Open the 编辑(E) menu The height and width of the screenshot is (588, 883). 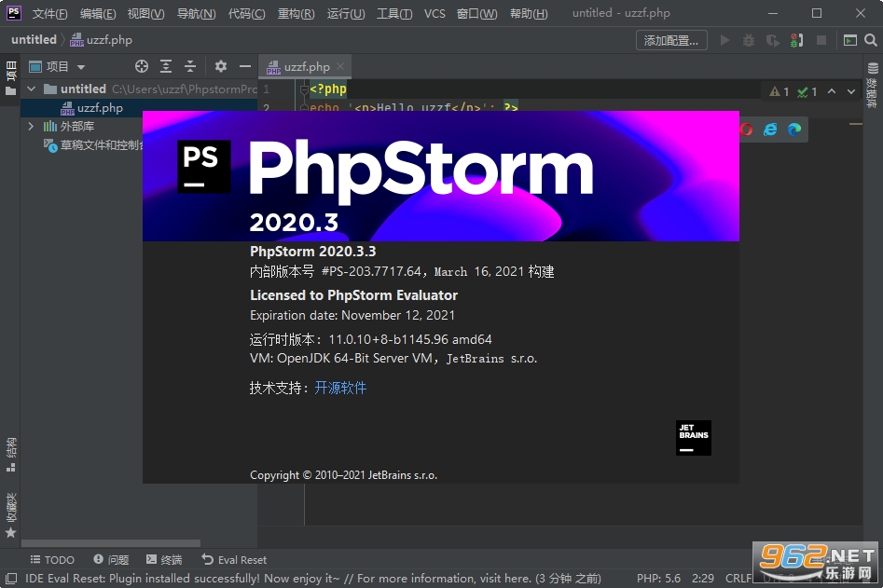pos(98,13)
